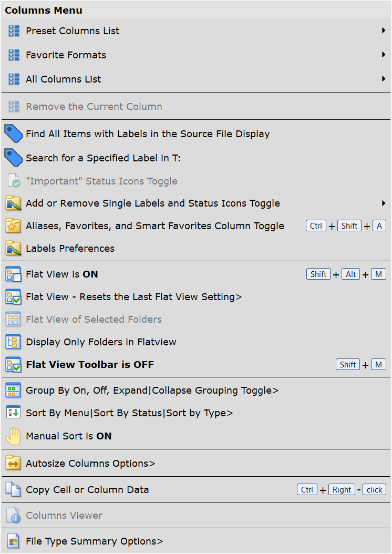Image resolution: width=392 pixels, height=554 pixels.
Task: Expand the Favorite Formats submenu arrow
Action: pos(384,55)
